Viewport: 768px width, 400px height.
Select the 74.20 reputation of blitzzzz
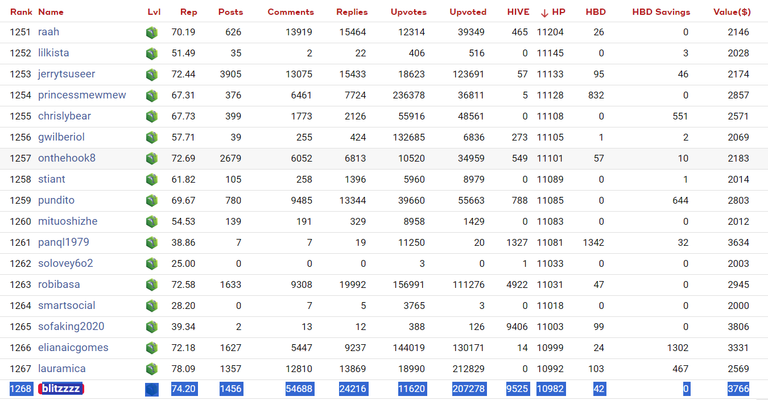coord(184,389)
